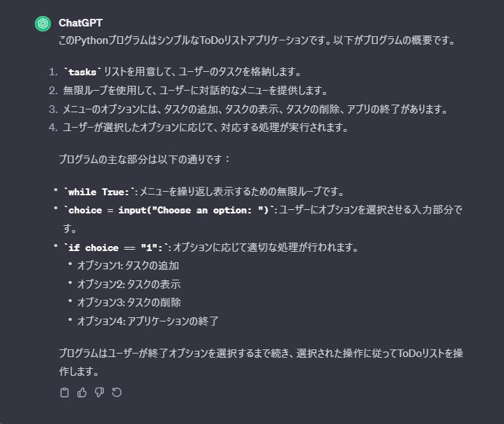Click the opening sentence このPythonプログラムは
This screenshot has width=504, height=424.
[257, 40]
